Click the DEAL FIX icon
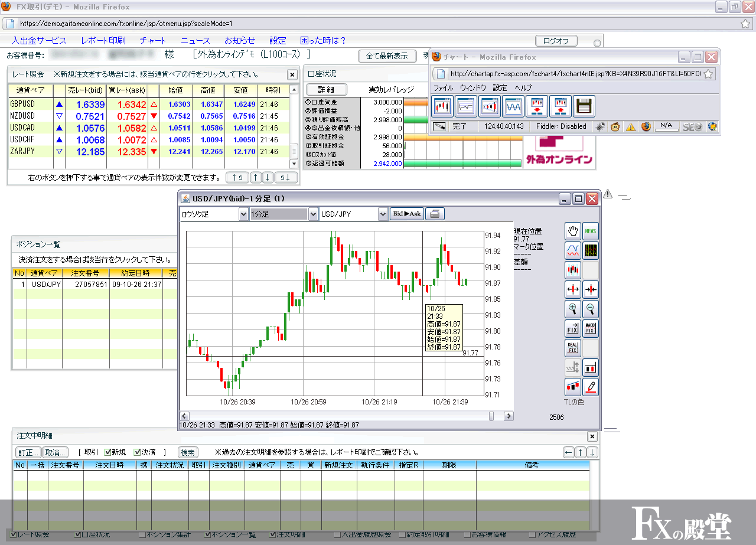The image size is (756, 545). click(572, 347)
